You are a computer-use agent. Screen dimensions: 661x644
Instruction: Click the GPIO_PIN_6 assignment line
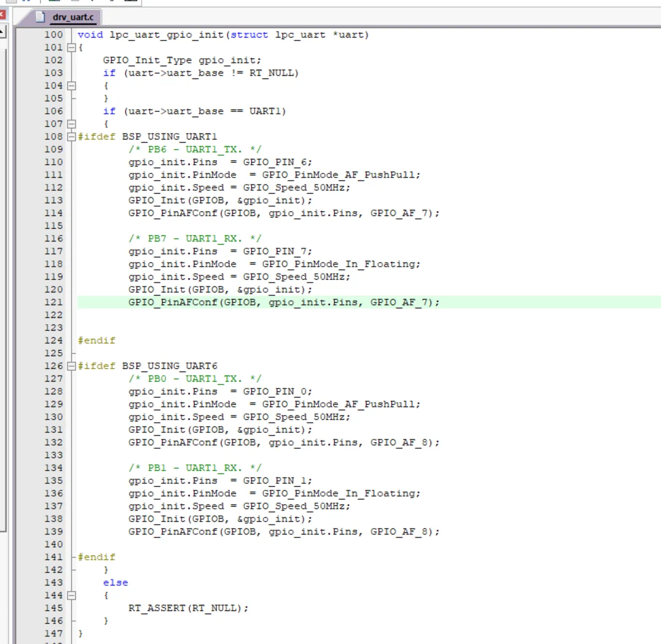220,162
